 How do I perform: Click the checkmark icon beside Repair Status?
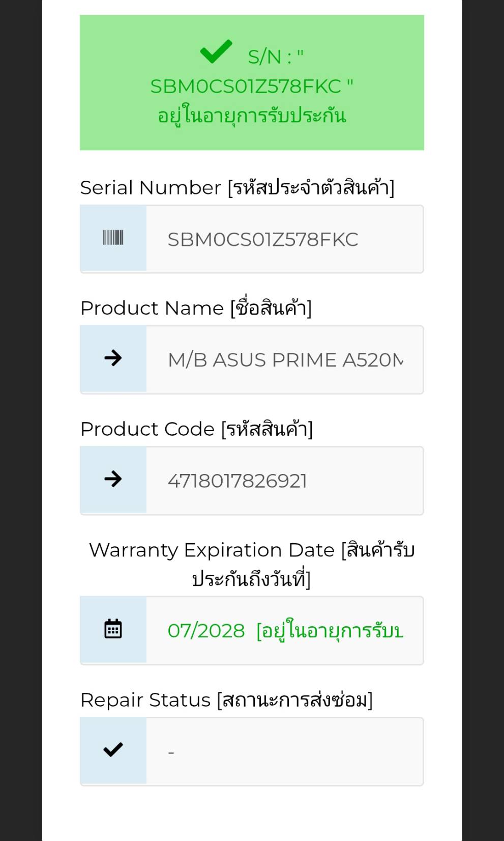[113, 750]
